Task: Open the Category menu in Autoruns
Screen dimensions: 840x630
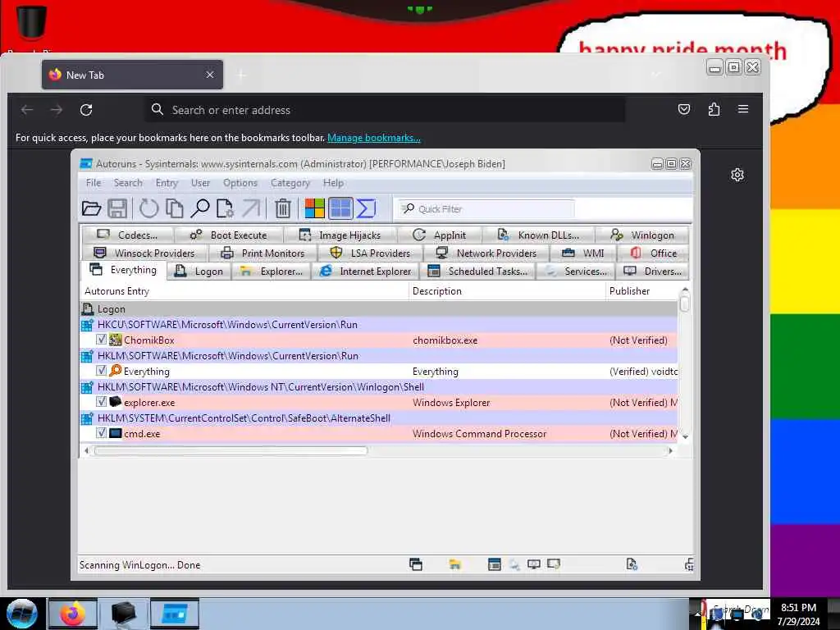Action: pos(290,183)
